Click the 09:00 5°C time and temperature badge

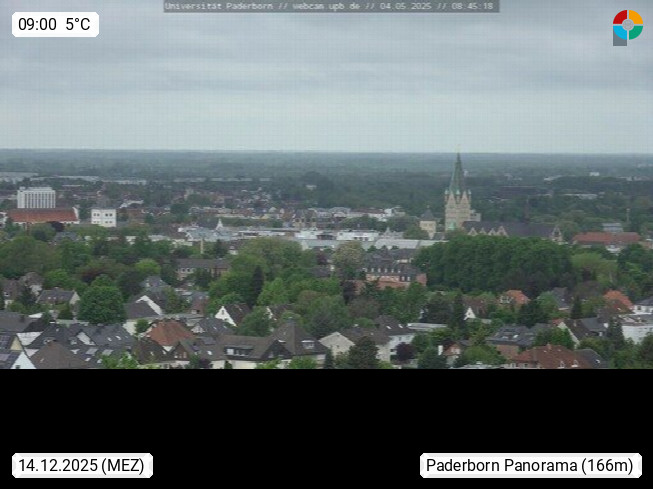(55, 24)
